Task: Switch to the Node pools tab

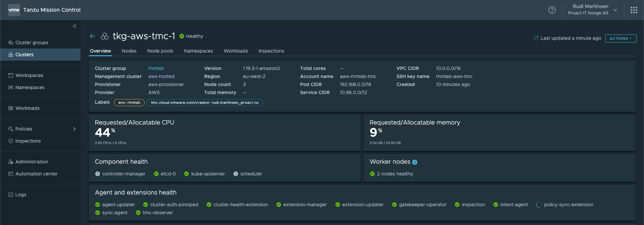Action: 160,51
